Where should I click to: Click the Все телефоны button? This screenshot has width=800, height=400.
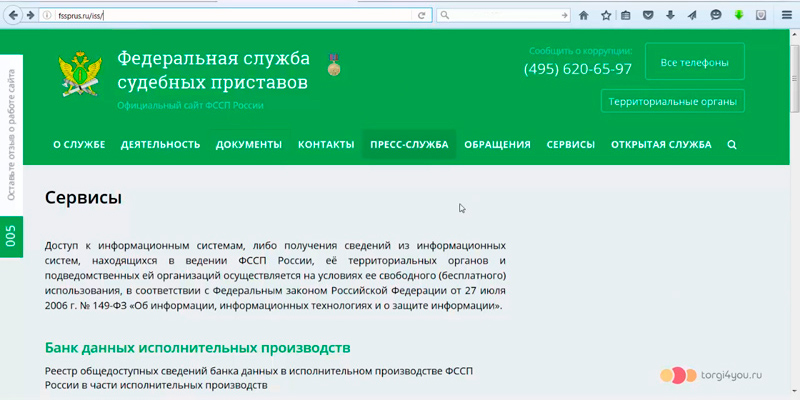click(x=694, y=62)
